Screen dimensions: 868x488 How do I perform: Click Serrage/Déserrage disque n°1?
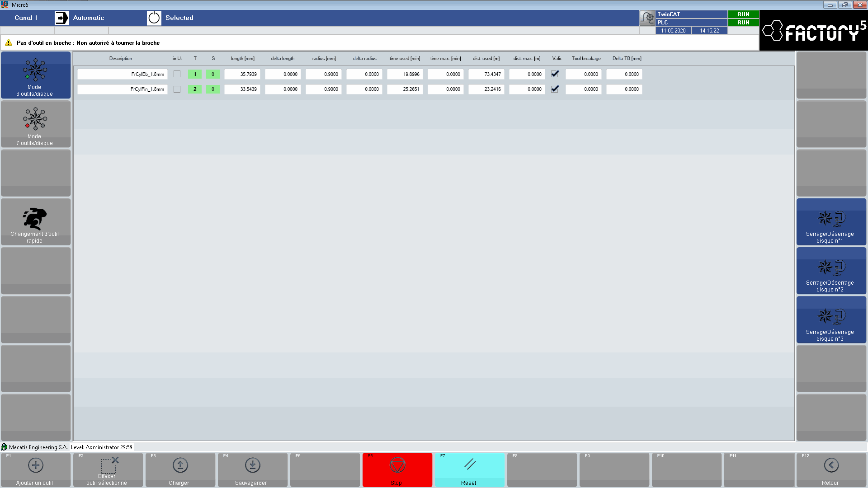point(831,222)
